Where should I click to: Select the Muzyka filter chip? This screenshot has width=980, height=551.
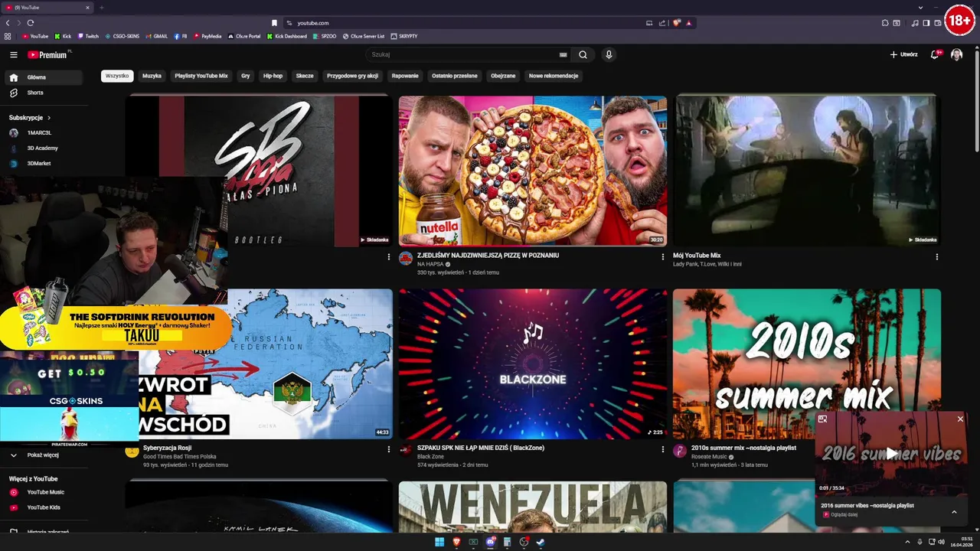tap(152, 76)
